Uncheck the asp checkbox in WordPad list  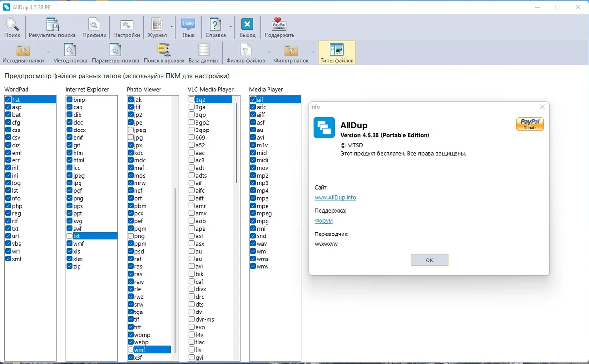coord(8,107)
